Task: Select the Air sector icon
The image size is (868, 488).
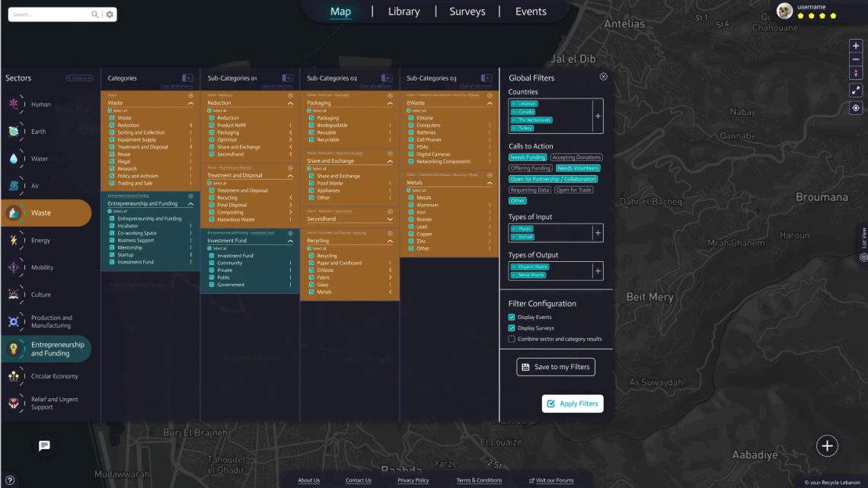Action: (14, 185)
